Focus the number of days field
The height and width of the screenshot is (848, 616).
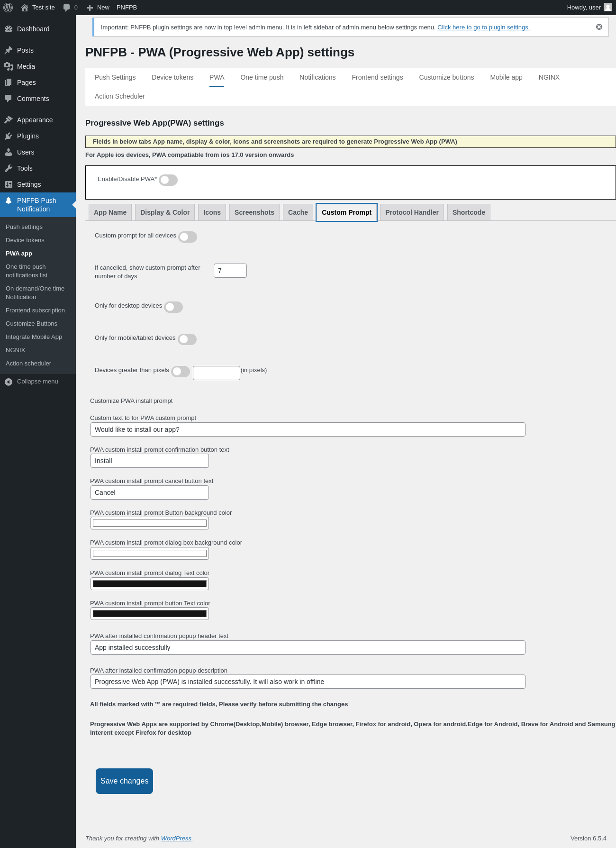pos(230,271)
